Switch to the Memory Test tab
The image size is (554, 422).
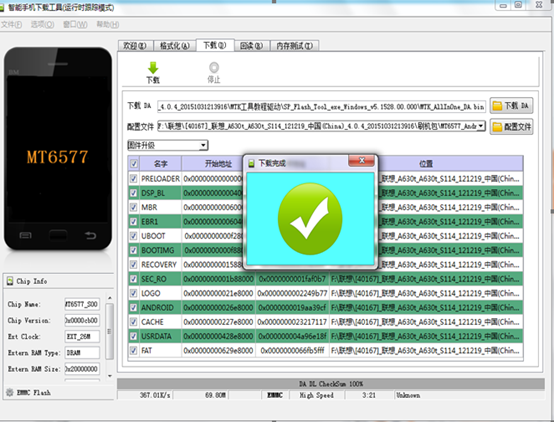(x=294, y=46)
